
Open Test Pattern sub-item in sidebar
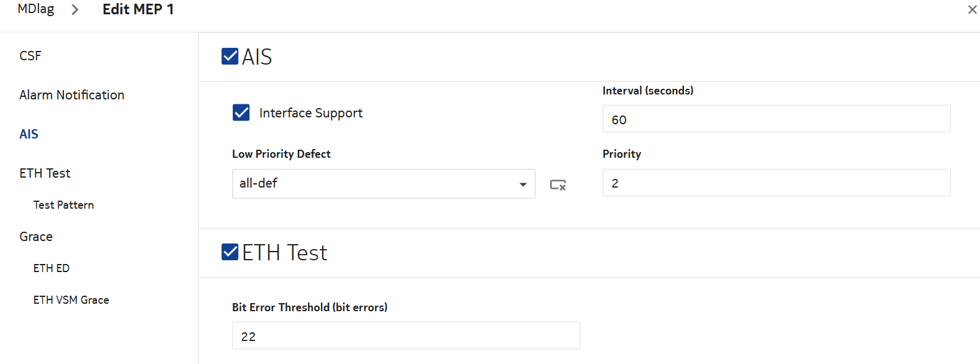64,205
